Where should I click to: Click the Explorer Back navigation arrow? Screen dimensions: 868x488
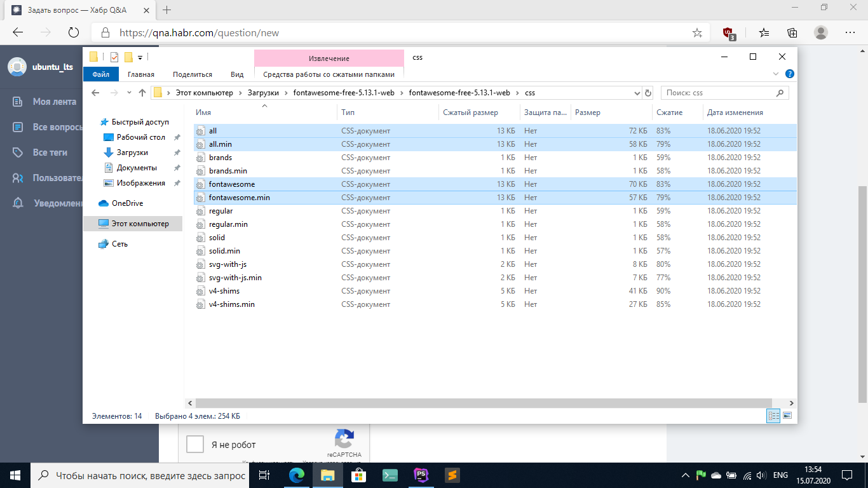click(x=96, y=93)
